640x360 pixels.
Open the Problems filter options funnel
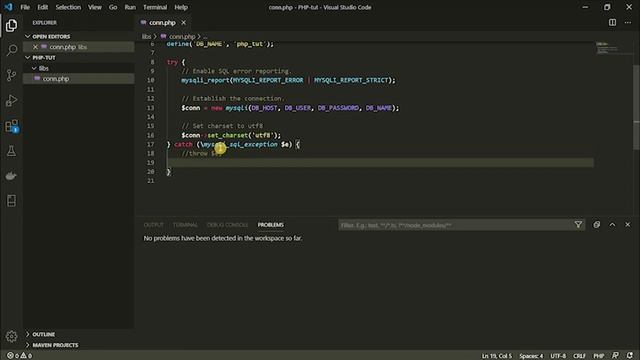[x=578, y=224]
